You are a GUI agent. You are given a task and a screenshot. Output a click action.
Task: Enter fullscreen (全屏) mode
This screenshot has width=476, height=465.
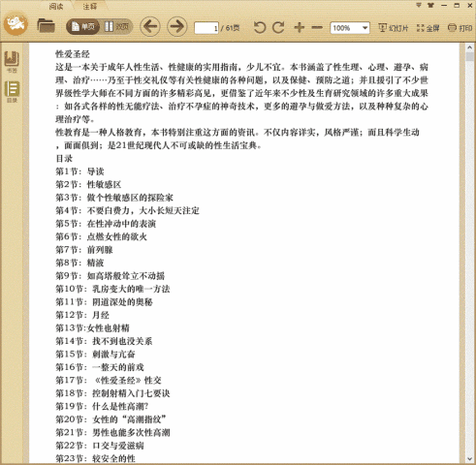(428, 28)
